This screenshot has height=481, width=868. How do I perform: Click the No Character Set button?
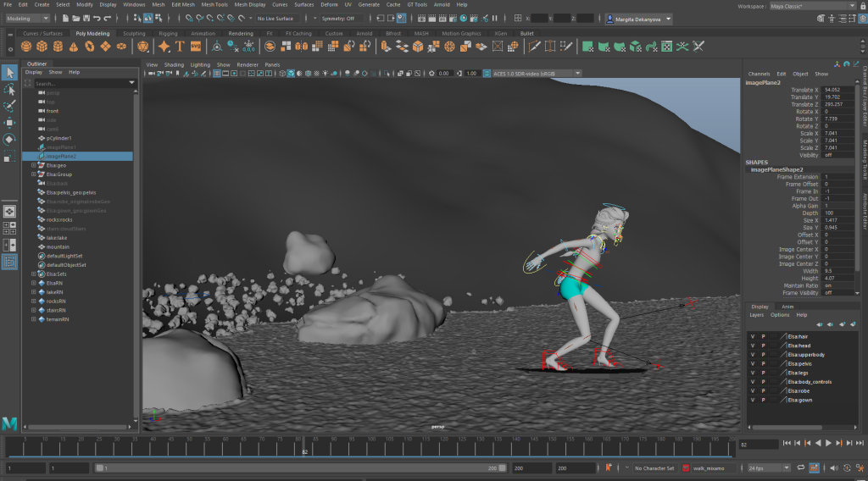pos(654,467)
